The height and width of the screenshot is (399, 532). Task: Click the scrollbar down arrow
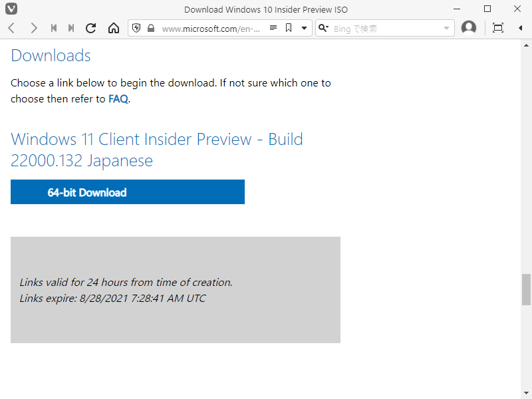coord(526,393)
